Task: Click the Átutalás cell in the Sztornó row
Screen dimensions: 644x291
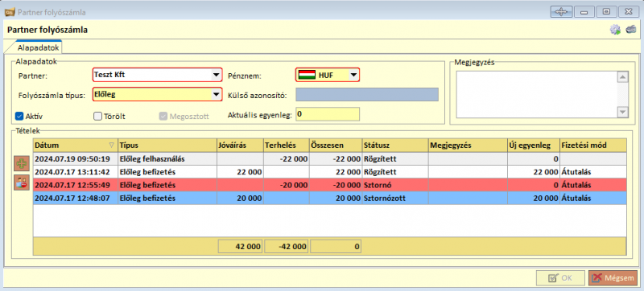Action: click(x=593, y=185)
